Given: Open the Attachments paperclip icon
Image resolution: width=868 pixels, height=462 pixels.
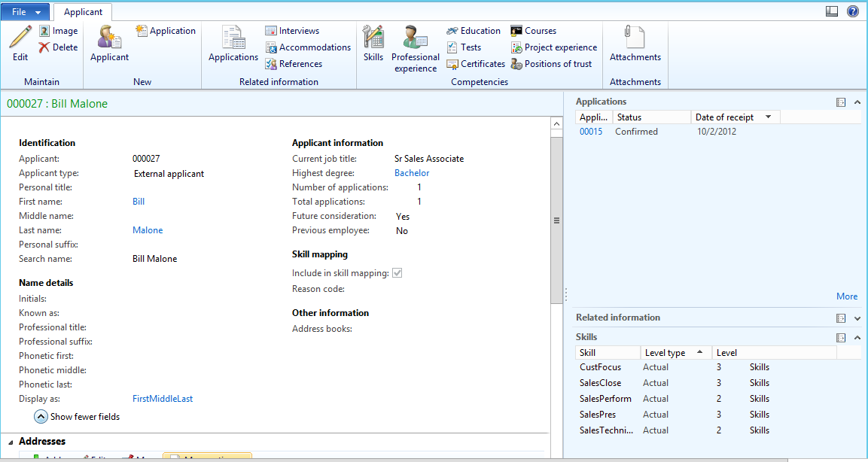Looking at the screenshot, I should point(635,38).
